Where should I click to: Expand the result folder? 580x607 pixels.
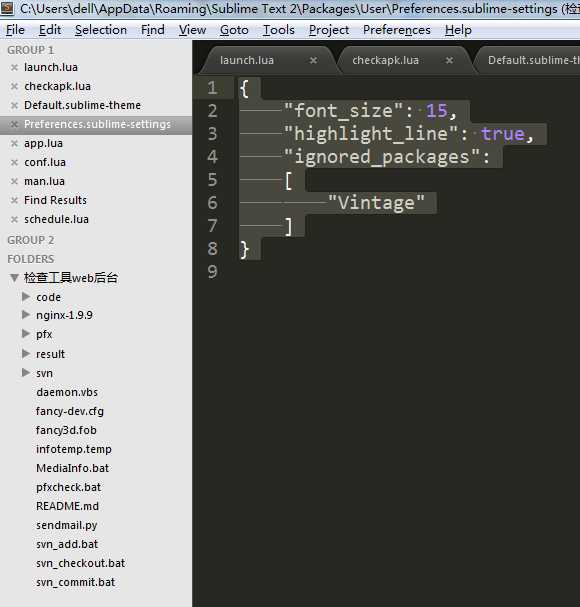26,353
